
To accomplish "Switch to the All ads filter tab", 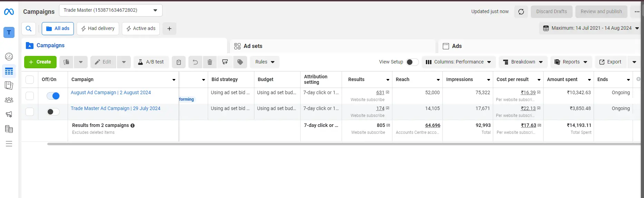I will (x=58, y=29).
